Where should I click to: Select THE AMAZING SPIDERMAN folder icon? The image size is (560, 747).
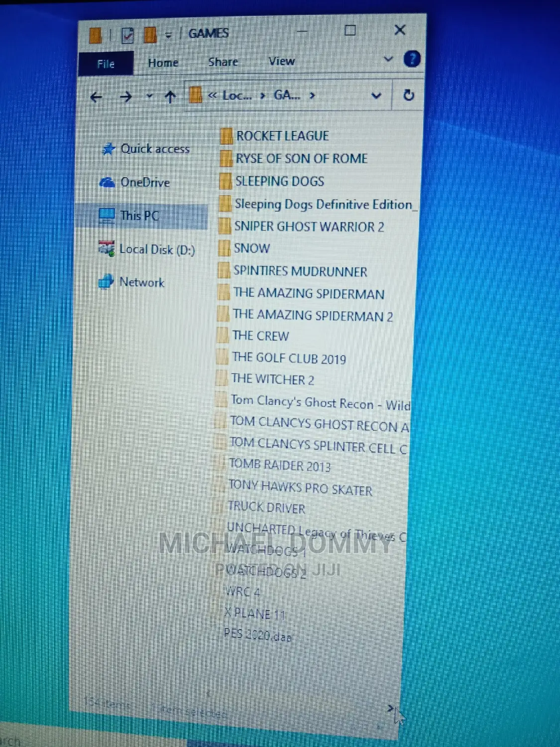pyautogui.click(x=223, y=292)
